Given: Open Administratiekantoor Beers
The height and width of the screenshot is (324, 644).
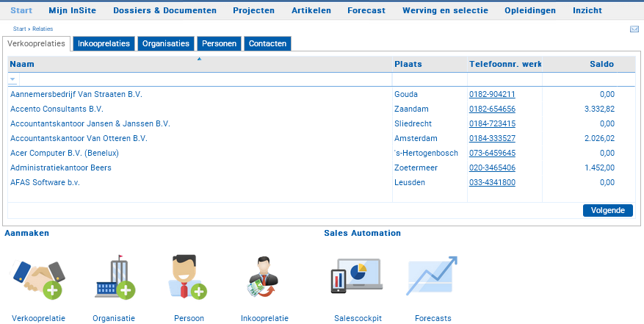Looking at the screenshot, I should tap(61, 168).
